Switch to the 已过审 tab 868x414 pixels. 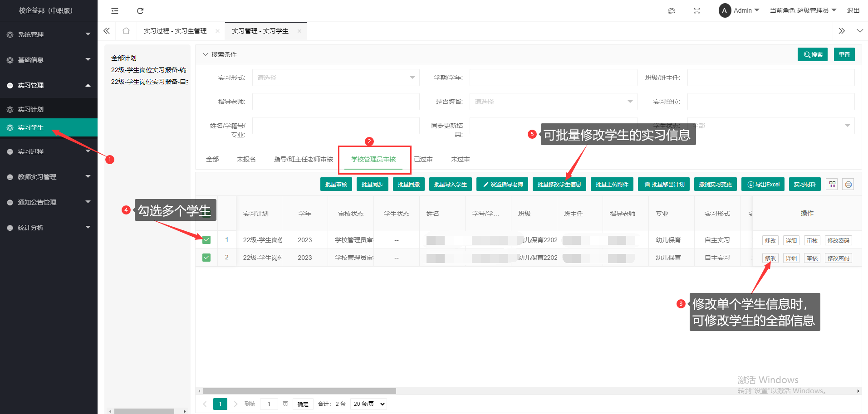click(423, 159)
